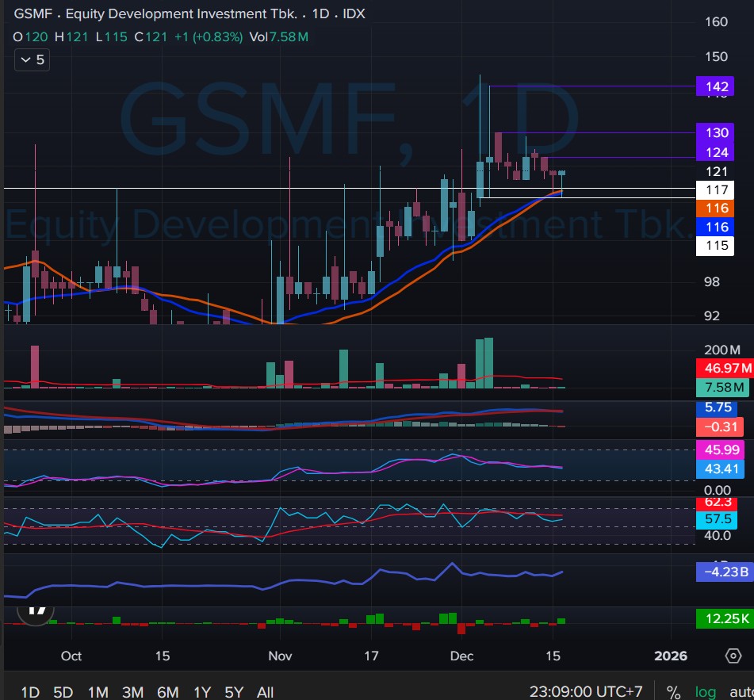
Task: Select the All time range
Action: click(x=266, y=692)
